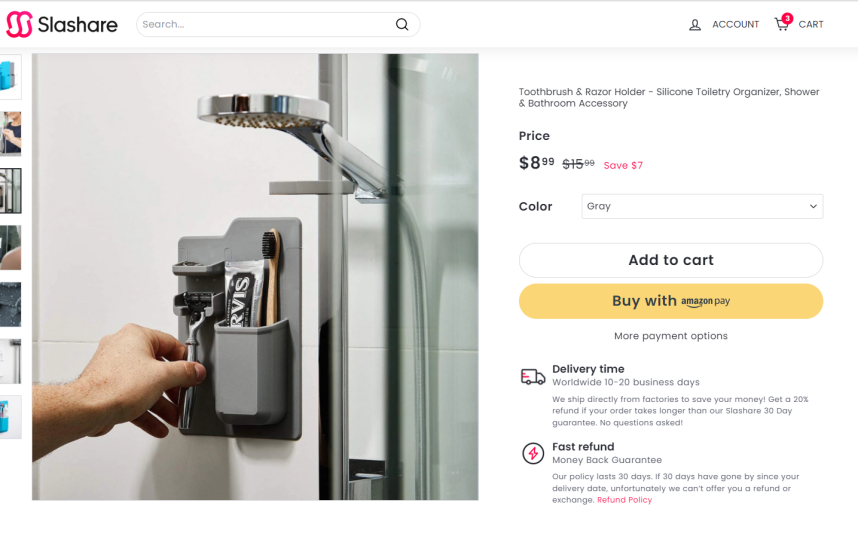Click the main shower holder product image

pyautogui.click(x=255, y=277)
